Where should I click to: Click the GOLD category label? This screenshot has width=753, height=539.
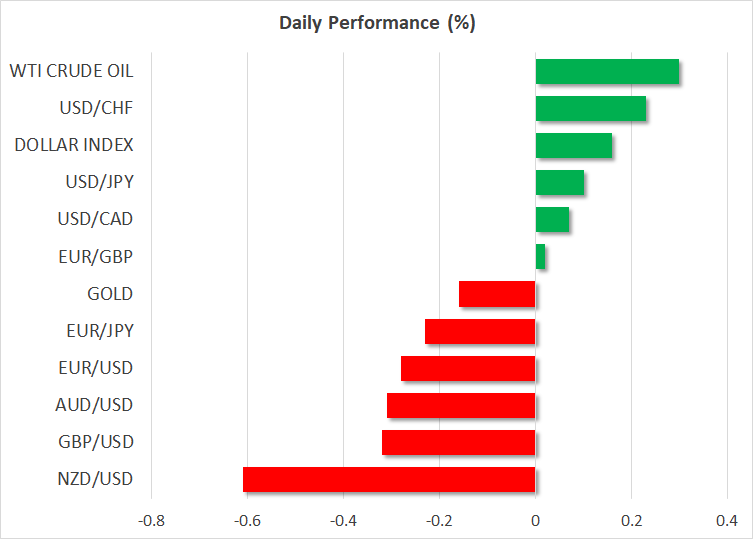tap(110, 294)
